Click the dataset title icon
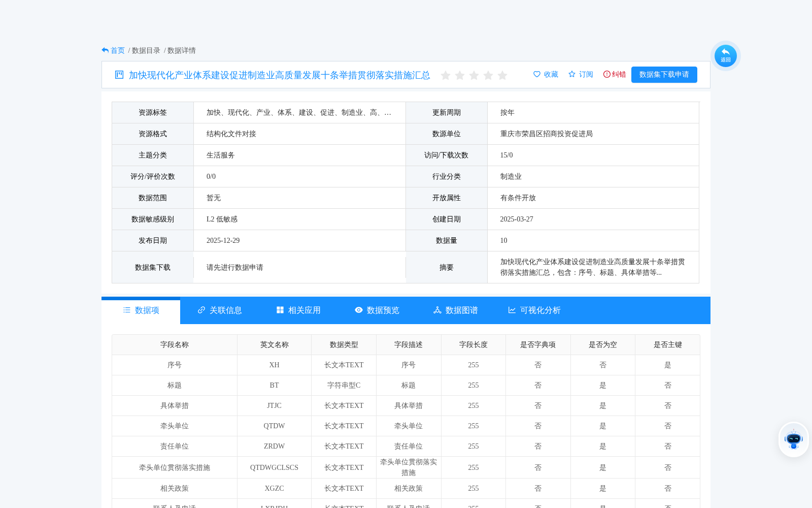 tap(119, 75)
